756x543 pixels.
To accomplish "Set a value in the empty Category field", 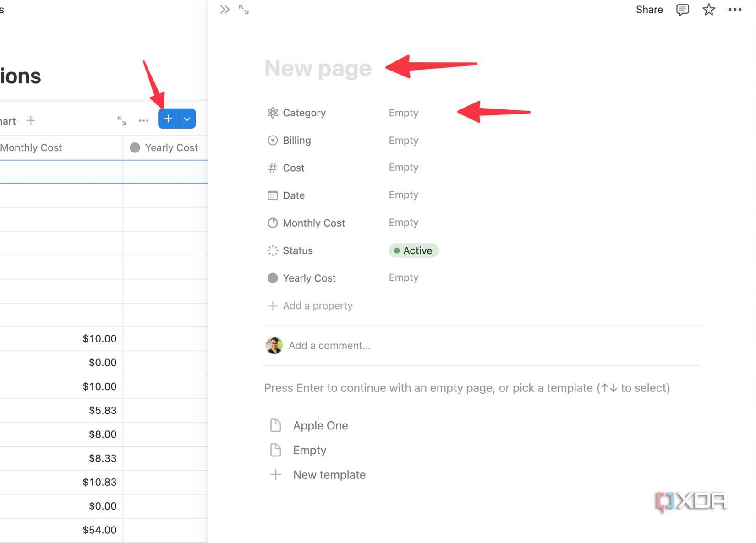I will (403, 113).
